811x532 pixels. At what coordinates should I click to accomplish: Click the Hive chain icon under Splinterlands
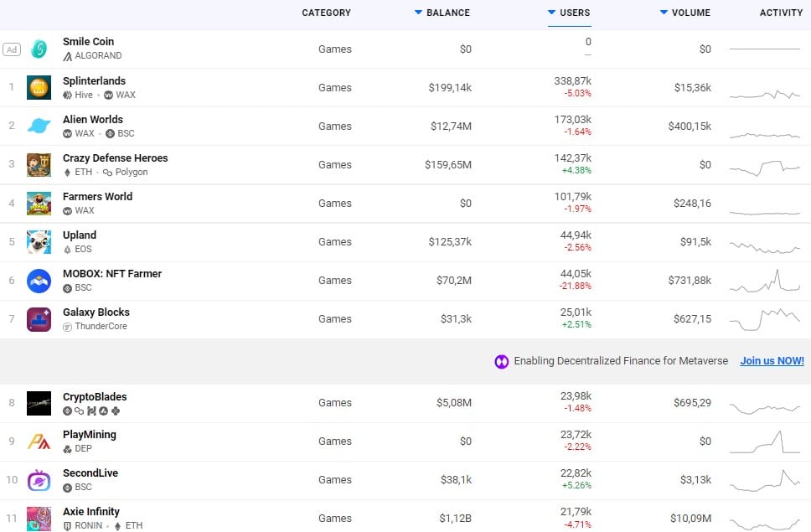(x=67, y=96)
